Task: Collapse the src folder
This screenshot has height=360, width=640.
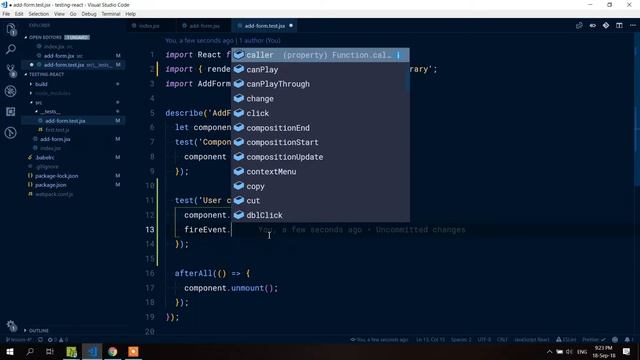Action: (x=38, y=102)
